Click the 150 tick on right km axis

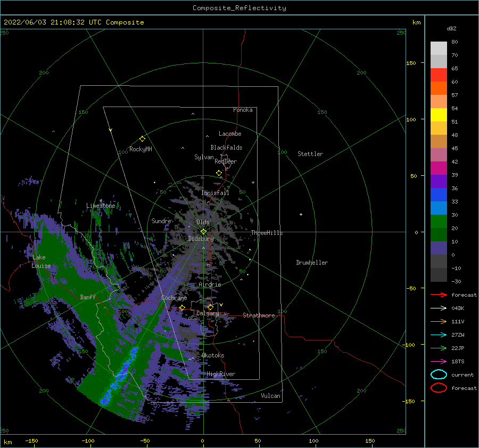point(411,63)
